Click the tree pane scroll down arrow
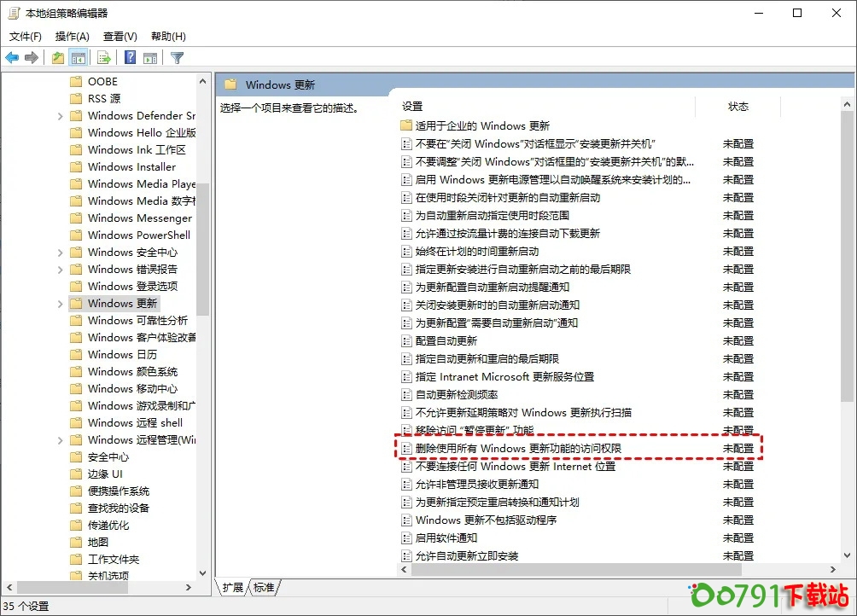The image size is (857, 616). (x=203, y=573)
